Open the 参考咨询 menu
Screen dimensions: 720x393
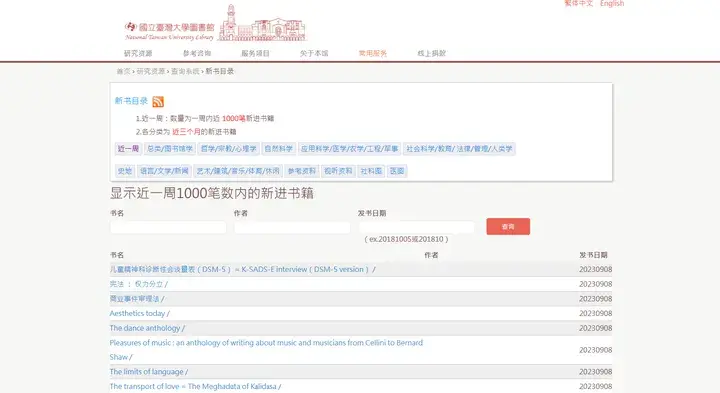197,53
